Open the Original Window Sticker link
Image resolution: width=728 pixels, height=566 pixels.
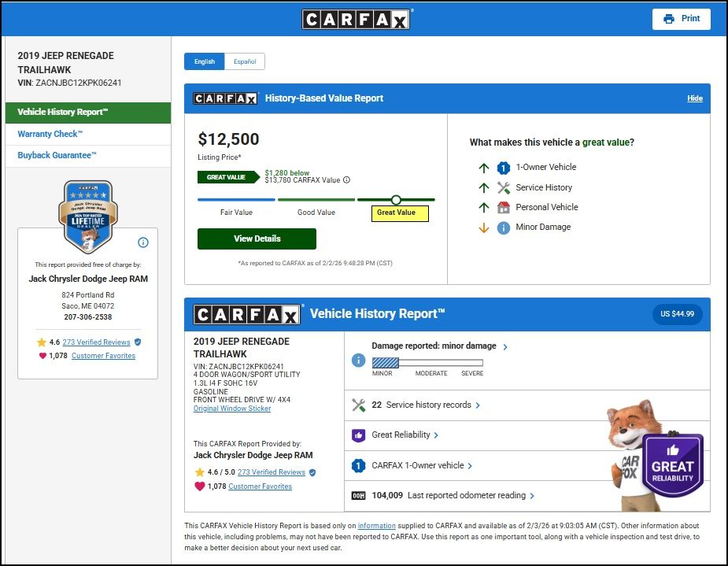coord(232,409)
